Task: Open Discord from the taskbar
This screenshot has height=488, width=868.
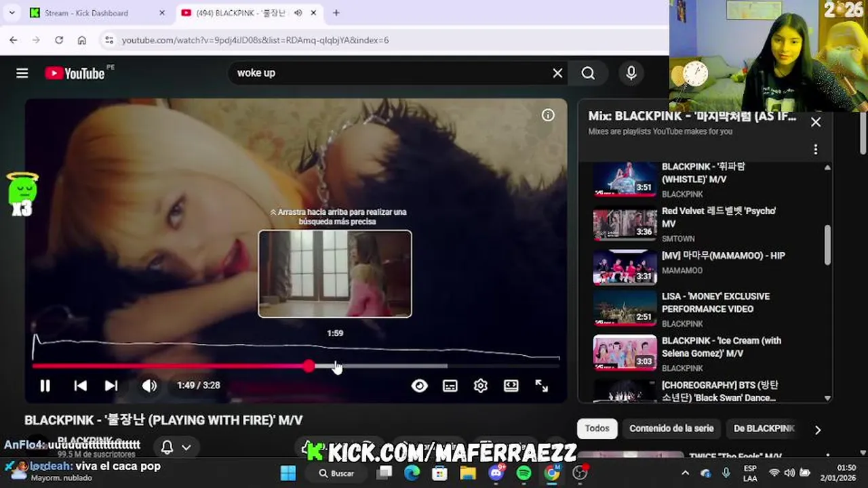Action: (x=496, y=473)
